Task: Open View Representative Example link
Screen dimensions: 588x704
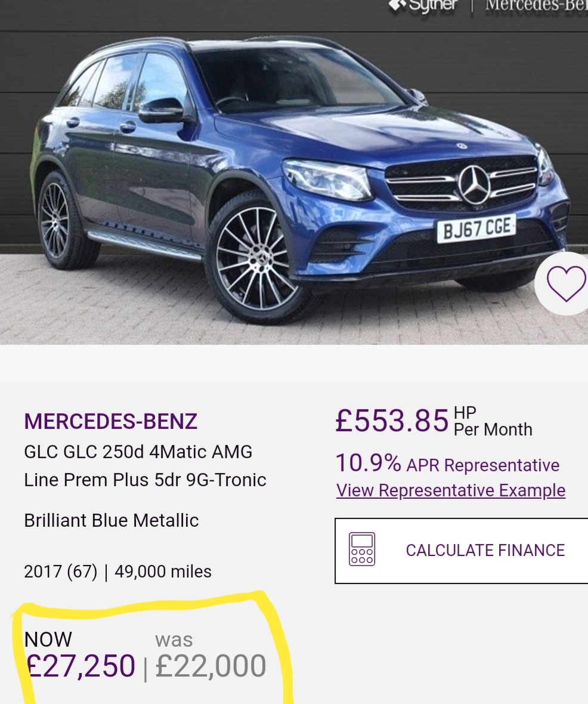Action: click(x=451, y=490)
